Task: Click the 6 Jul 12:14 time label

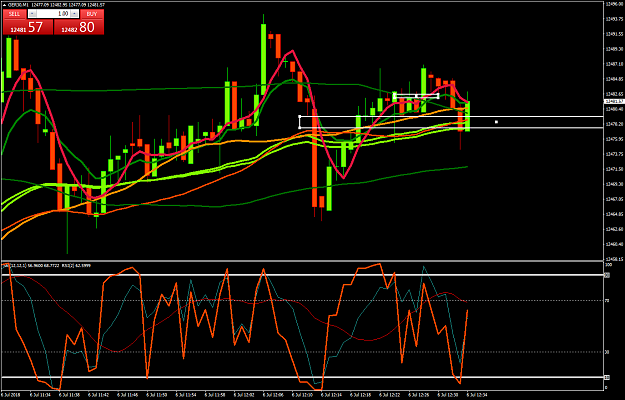Action: [x=332, y=395]
